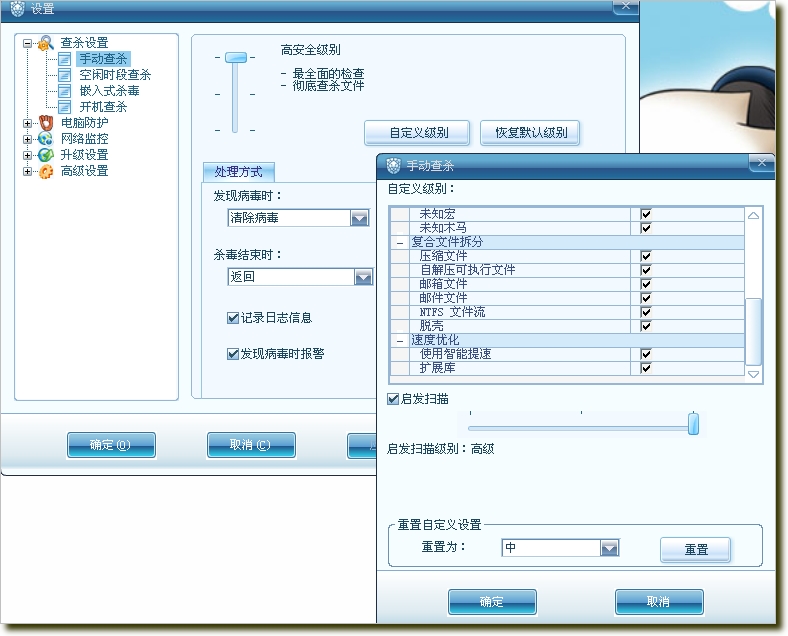788x636 pixels.
Task: Click the 恢复默认级别 button
Action: [530, 133]
